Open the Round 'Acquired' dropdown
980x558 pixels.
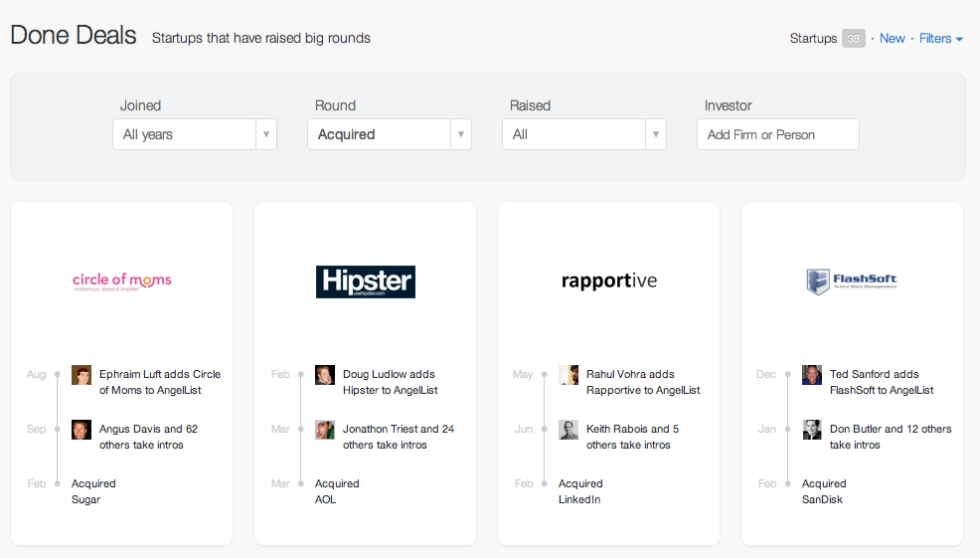pos(390,134)
